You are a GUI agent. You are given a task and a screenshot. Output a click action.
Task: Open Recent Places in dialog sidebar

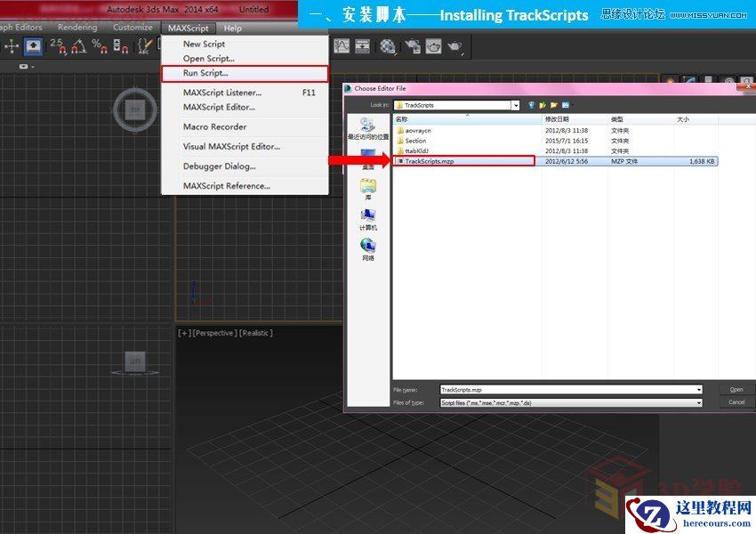pyautogui.click(x=368, y=128)
